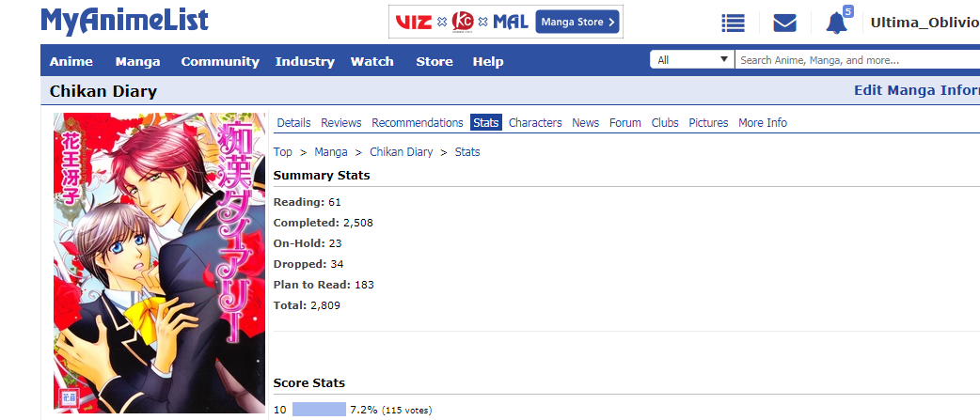The width and height of the screenshot is (980, 420).
Task: Open the Anime menu
Action: tap(71, 61)
